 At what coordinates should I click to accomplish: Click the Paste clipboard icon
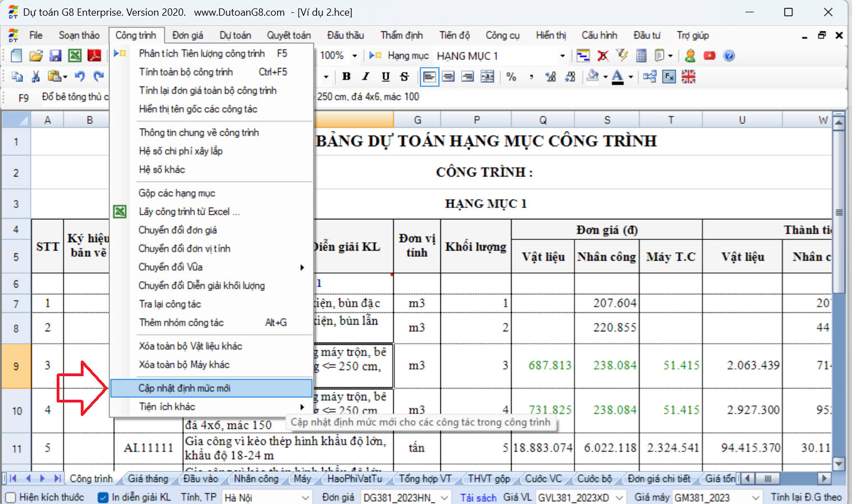pos(54,76)
